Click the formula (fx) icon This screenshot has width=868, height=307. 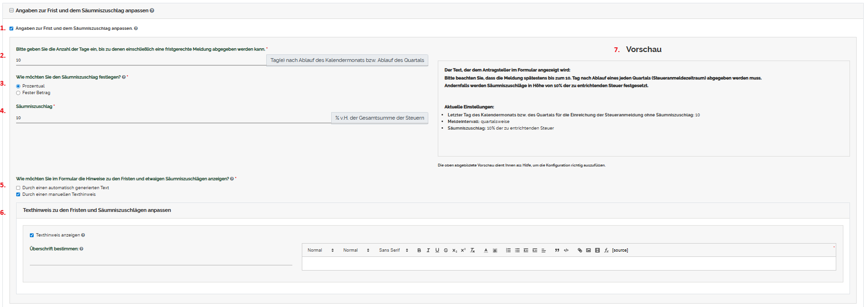click(606, 250)
